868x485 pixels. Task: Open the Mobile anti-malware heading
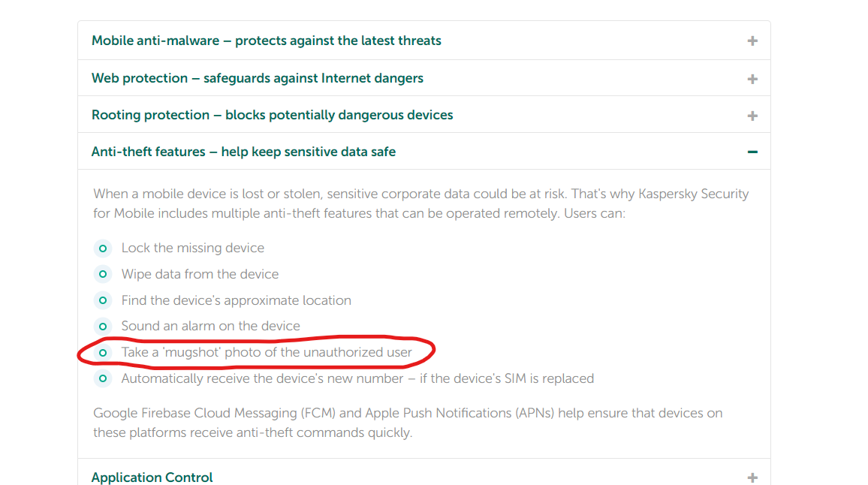(266, 41)
